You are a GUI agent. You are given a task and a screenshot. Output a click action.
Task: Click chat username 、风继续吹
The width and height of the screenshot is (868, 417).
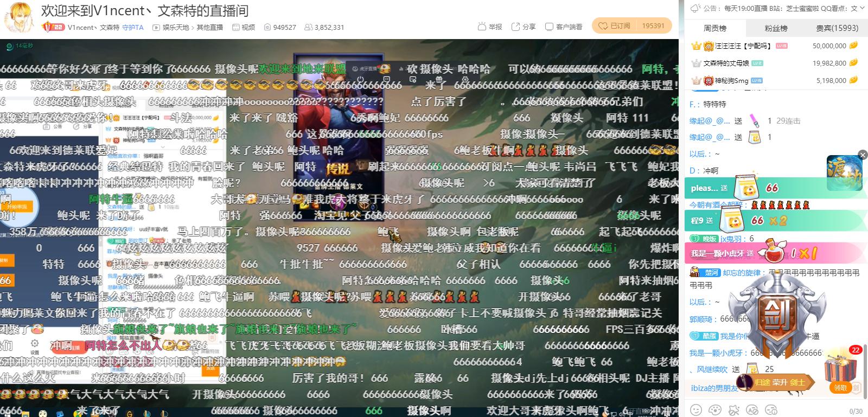[709, 369]
